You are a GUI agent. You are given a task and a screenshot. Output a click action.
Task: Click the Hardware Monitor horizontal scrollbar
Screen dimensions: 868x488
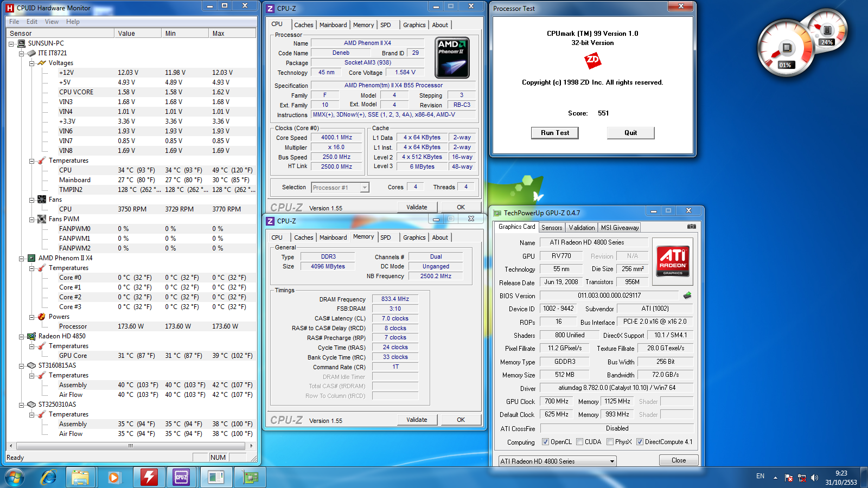tap(130, 446)
